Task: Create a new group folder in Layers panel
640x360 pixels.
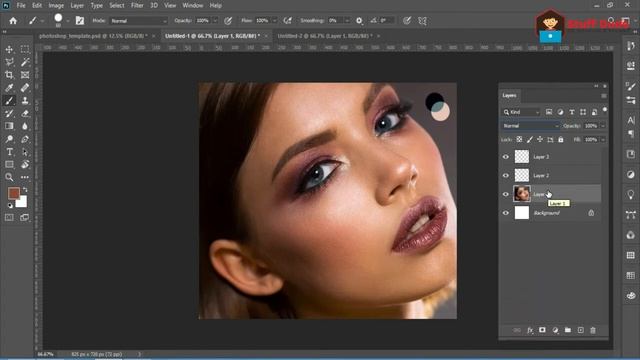Action: [x=568, y=330]
